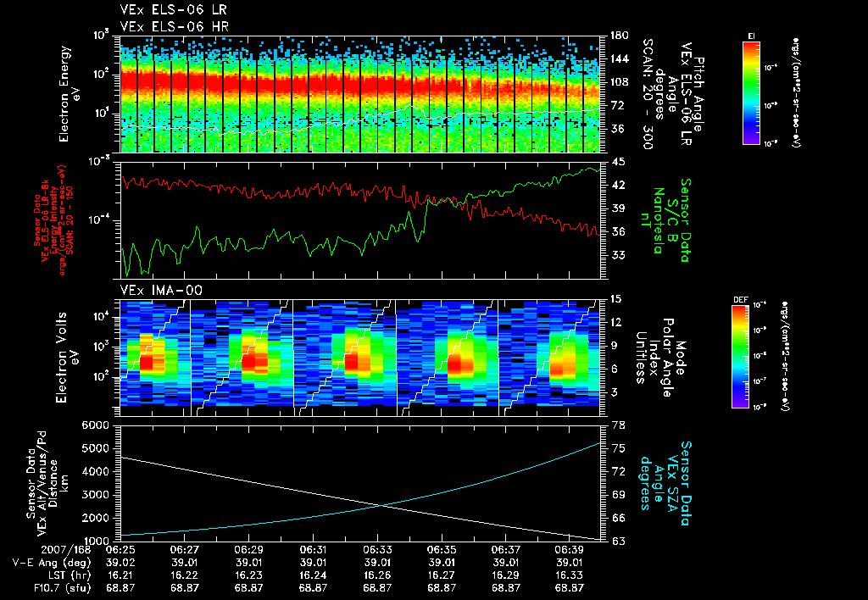Click the 16.21 LST value

(x=120, y=576)
